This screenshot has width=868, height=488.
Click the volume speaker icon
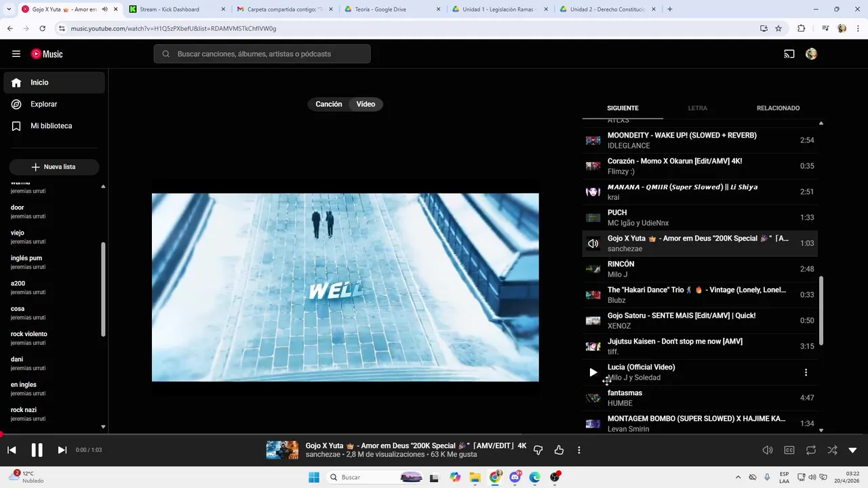[x=768, y=450]
